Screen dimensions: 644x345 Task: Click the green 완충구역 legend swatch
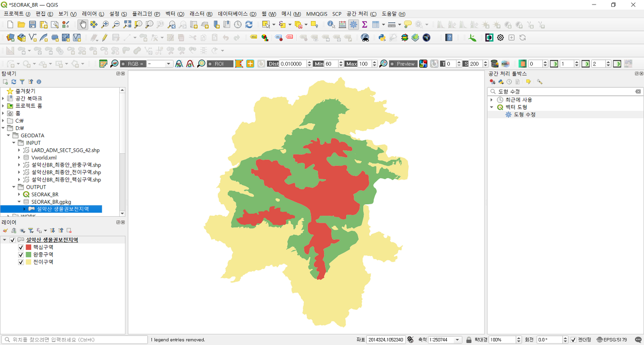click(29, 254)
